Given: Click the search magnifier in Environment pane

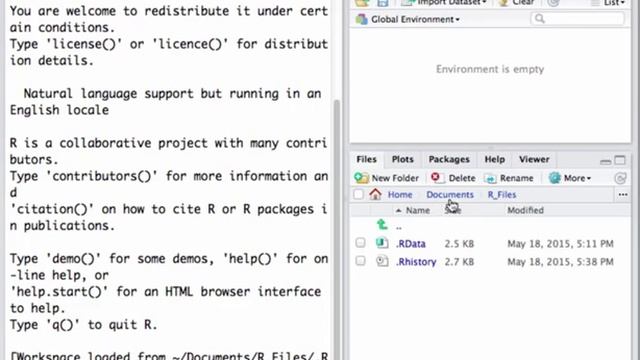Looking at the screenshot, I should pyautogui.click(x=540, y=19).
